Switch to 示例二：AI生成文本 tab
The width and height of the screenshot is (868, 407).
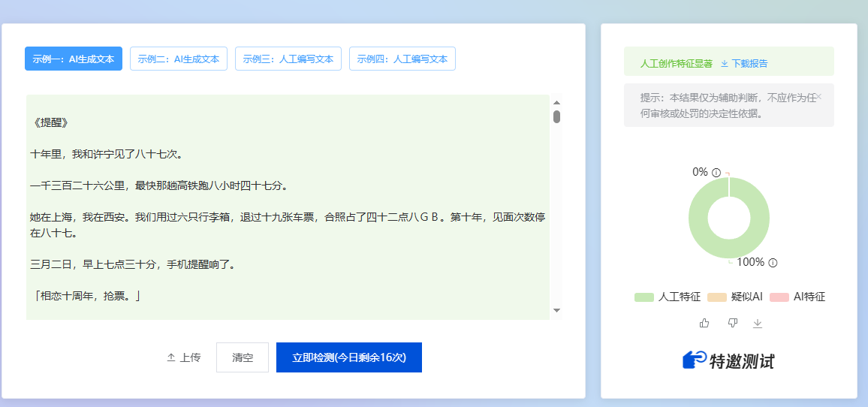tap(178, 59)
